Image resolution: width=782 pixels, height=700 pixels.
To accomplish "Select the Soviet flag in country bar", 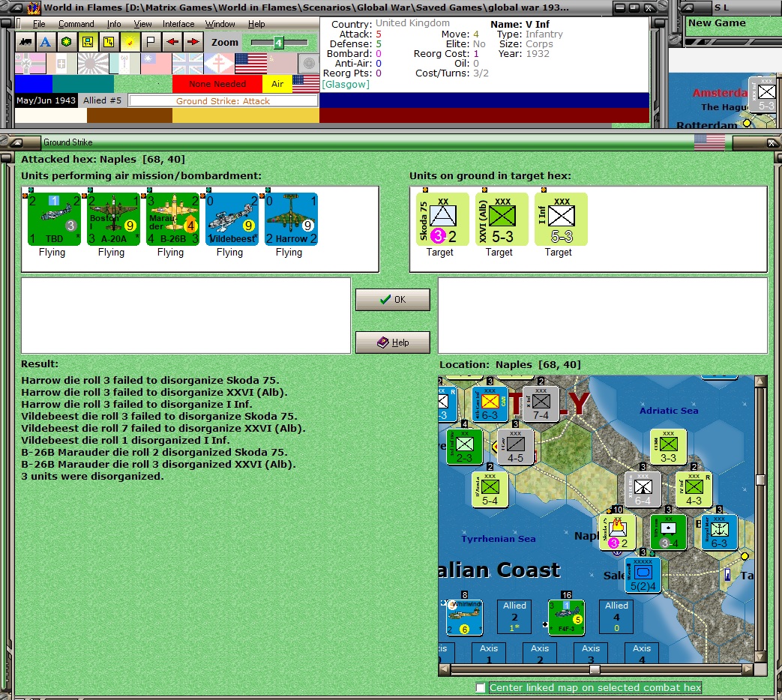I will point(282,64).
